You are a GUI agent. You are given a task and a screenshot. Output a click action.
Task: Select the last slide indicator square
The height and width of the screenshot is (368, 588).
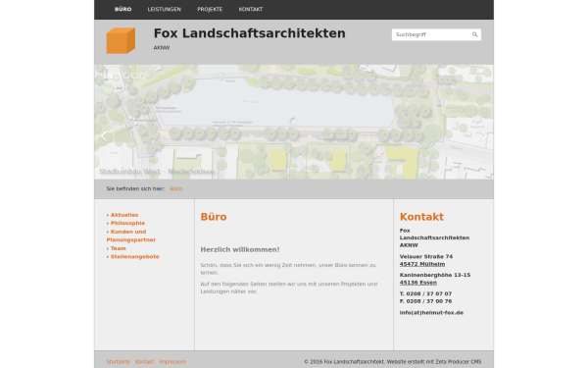coord(142,76)
